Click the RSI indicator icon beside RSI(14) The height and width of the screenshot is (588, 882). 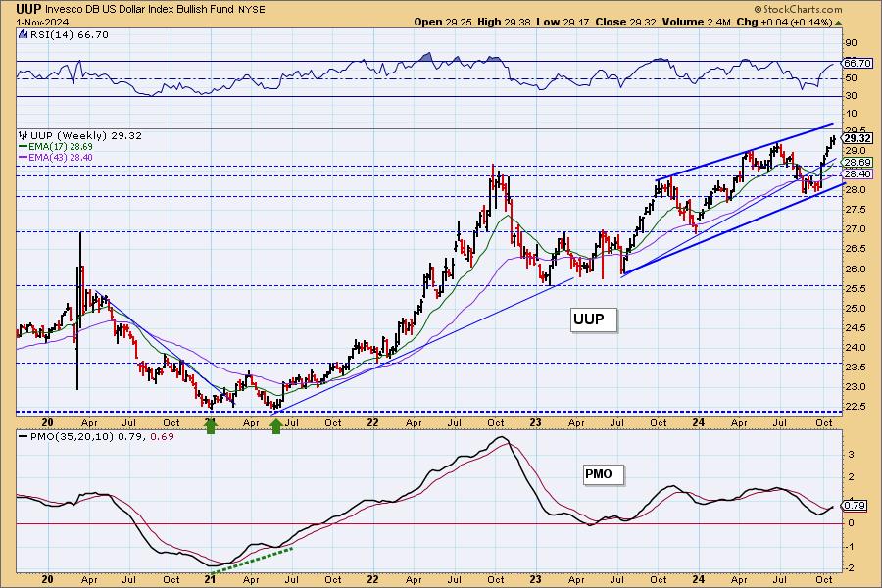pyautogui.click(x=24, y=35)
